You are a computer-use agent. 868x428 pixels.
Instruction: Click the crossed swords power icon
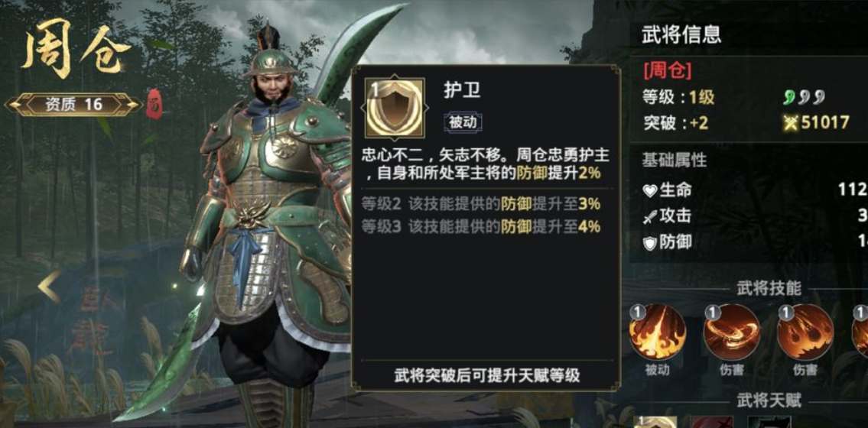tap(792, 123)
